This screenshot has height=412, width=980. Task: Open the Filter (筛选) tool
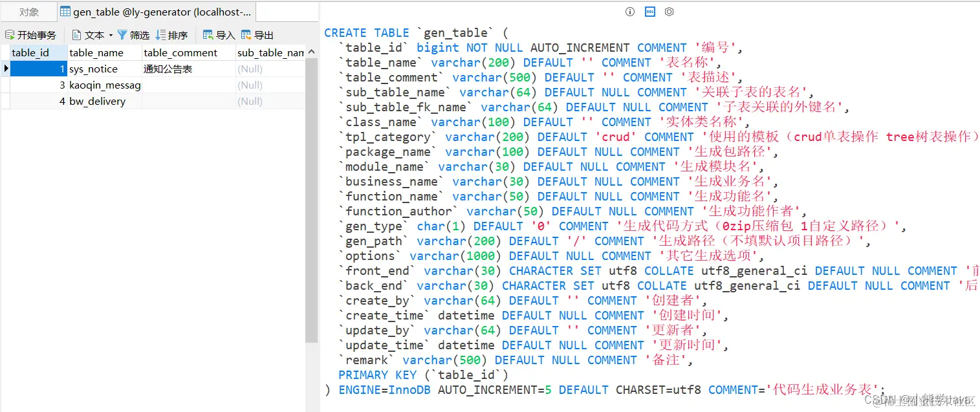(133, 35)
